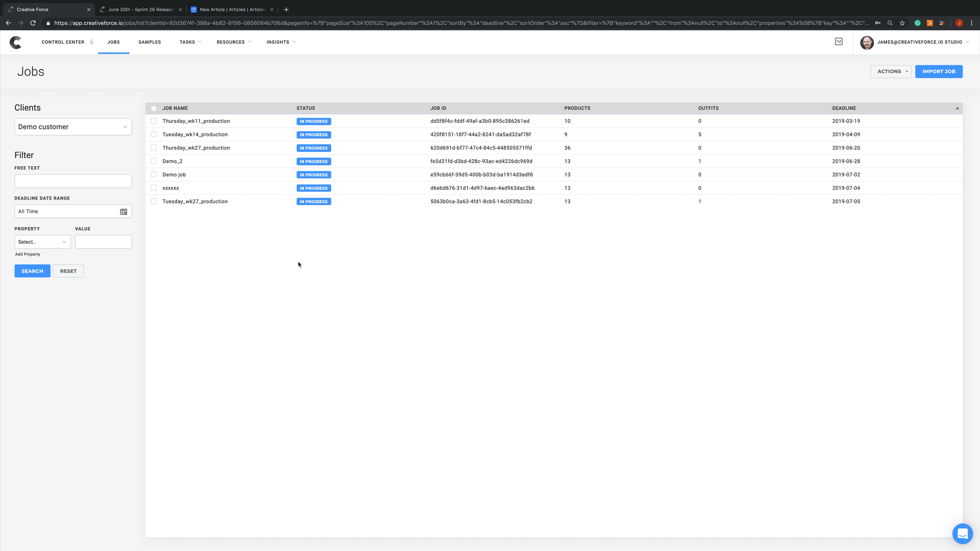Screen dimensions: 980x551
Task: Open the Property Select dropdown
Action: 42,242
